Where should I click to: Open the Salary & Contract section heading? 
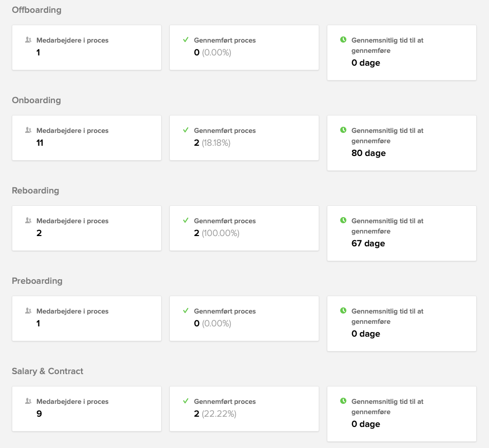tap(47, 372)
